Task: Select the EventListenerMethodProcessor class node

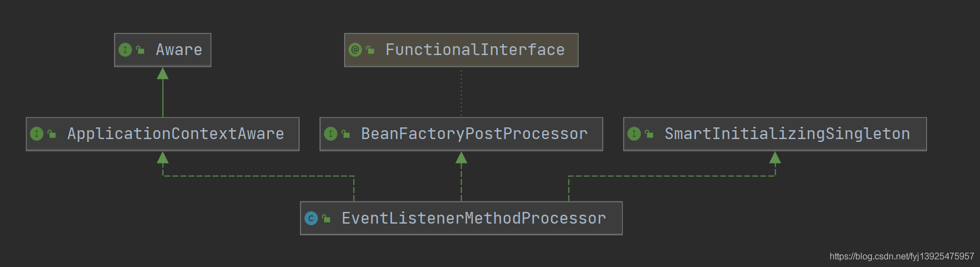Action: (x=462, y=219)
